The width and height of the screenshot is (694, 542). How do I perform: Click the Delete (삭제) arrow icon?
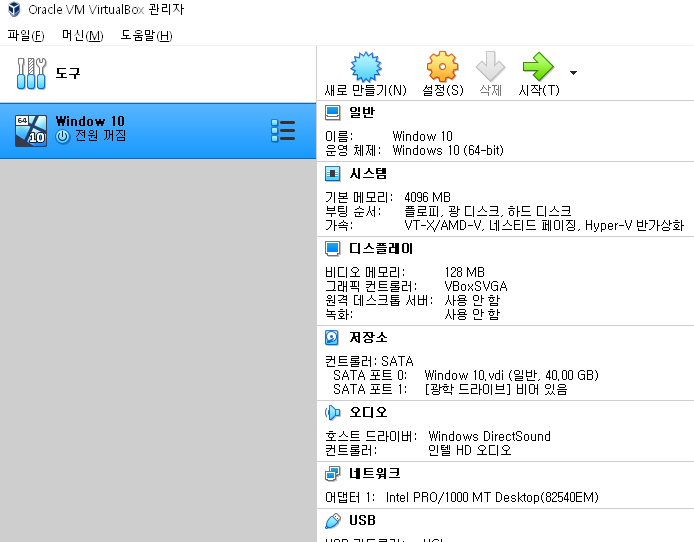click(490, 67)
